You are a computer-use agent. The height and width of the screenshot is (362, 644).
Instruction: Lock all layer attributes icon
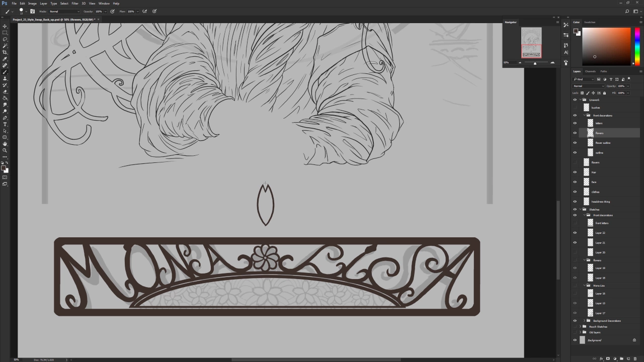point(605,93)
